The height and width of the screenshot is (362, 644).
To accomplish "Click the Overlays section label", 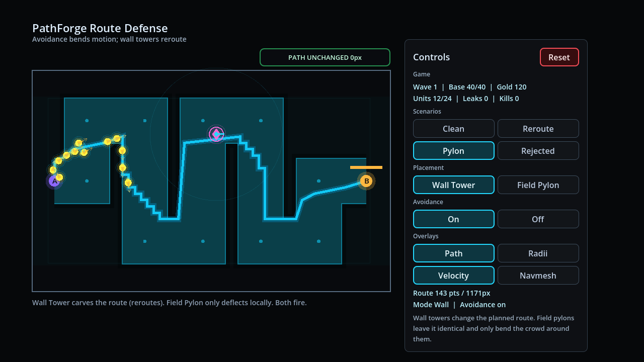I will pyautogui.click(x=426, y=236).
